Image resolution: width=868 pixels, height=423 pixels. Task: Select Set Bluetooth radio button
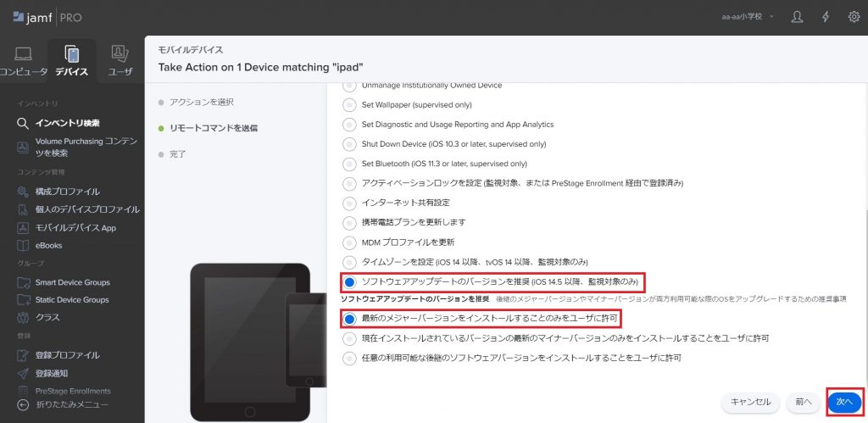(349, 164)
